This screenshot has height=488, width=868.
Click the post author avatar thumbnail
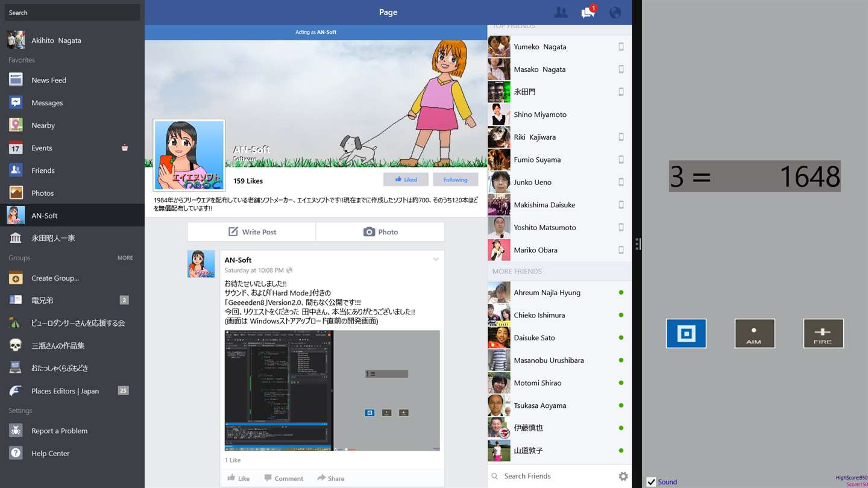click(201, 264)
